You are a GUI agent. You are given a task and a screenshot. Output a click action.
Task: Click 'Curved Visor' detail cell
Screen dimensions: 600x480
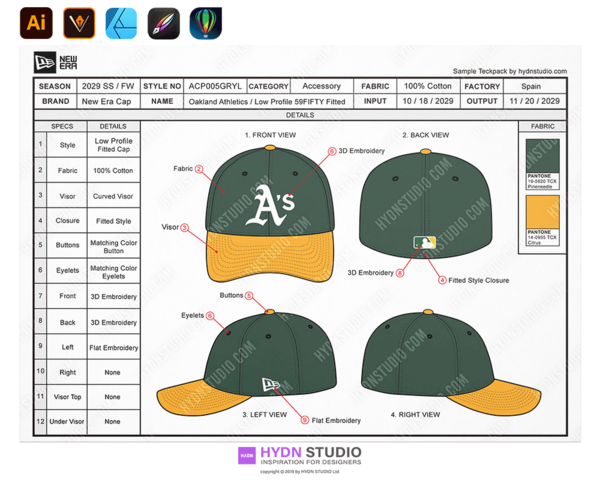(x=113, y=196)
